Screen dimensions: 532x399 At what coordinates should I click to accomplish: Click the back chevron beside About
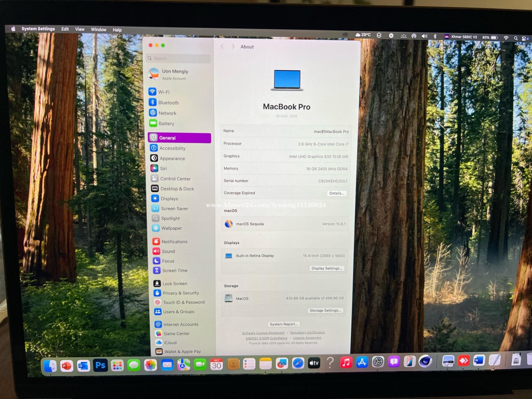222,46
